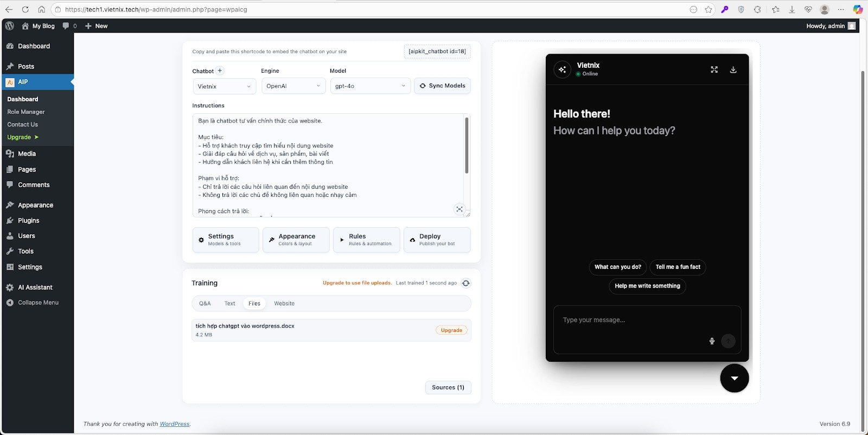Switch to the Text training tab

pyautogui.click(x=230, y=303)
